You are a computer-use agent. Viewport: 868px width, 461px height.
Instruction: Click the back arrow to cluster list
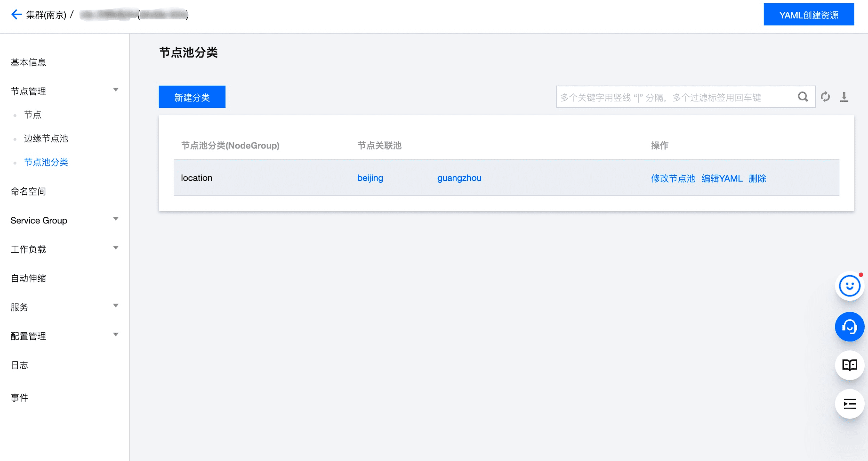[16, 15]
